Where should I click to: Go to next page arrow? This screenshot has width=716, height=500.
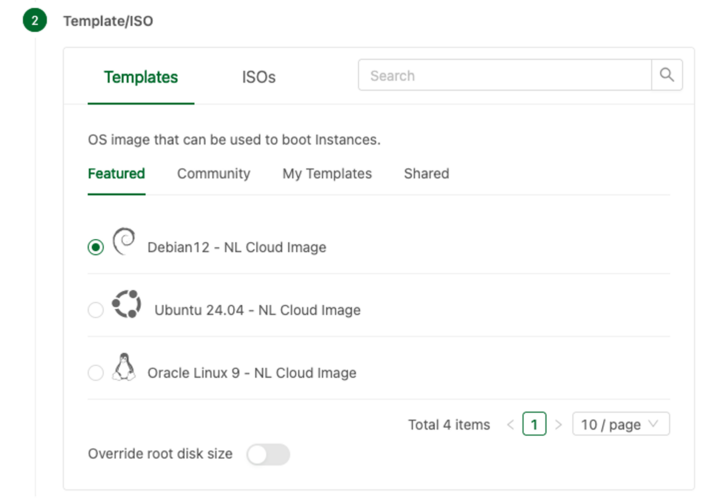[x=558, y=425]
